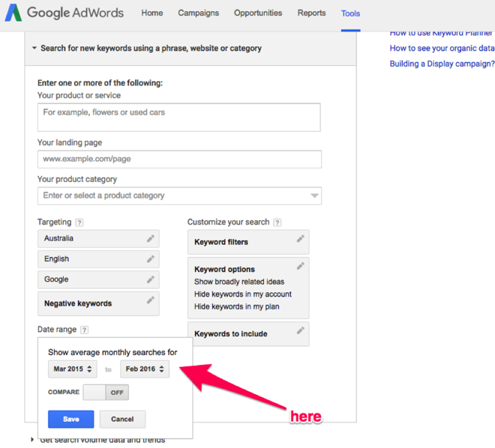Cancel the date range changes
This screenshot has height=448, width=495.
click(x=122, y=420)
